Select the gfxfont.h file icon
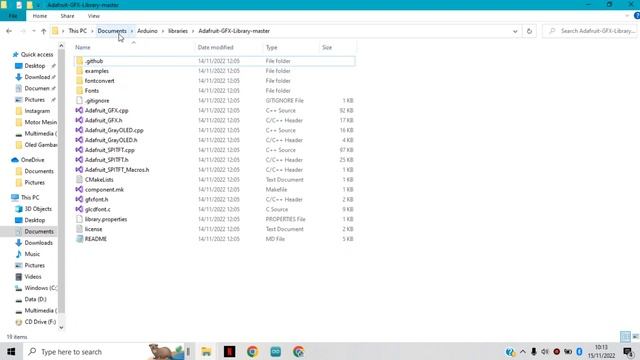 click(x=80, y=199)
